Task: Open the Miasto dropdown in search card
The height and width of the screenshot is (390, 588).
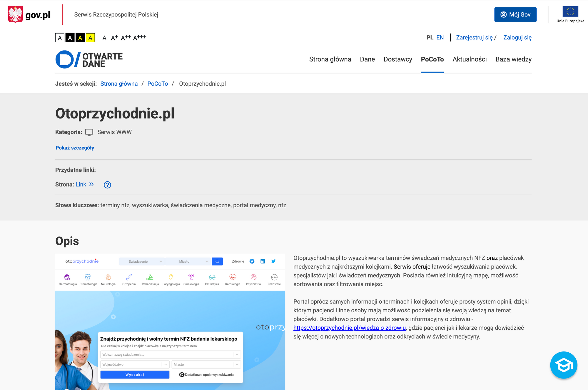Action: click(x=206, y=365)
